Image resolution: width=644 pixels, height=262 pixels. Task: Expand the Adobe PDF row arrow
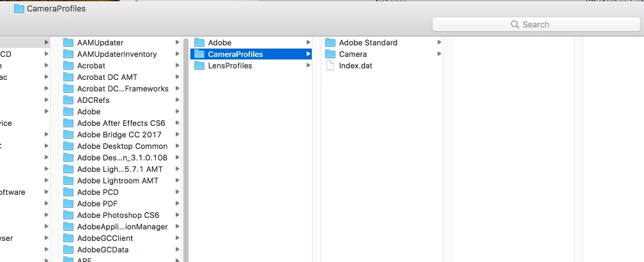[x=178, y=203]
